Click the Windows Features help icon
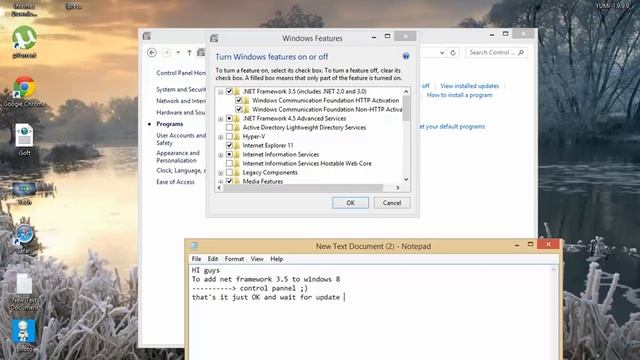640x360 pixels. click(x=406, y=56)
